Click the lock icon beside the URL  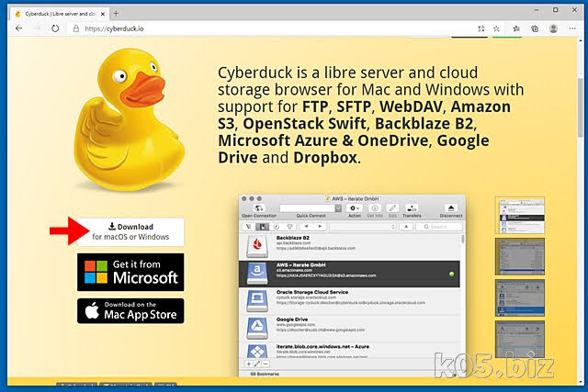(x=75, y=28)
